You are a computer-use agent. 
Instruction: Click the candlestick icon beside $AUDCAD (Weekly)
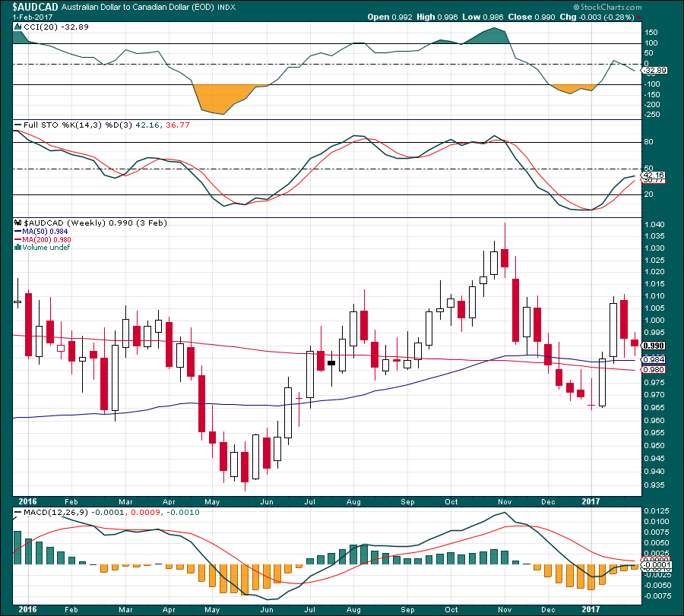18,223
